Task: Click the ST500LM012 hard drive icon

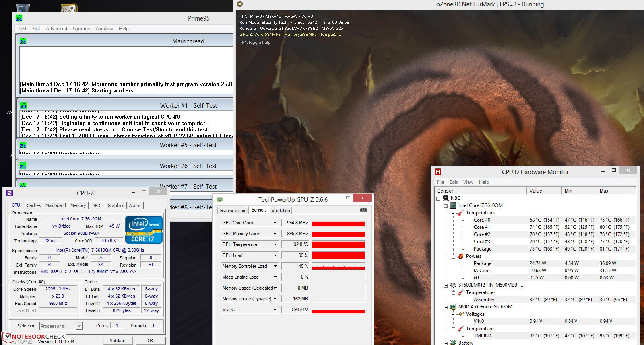Action: click(x=453, y=285)
